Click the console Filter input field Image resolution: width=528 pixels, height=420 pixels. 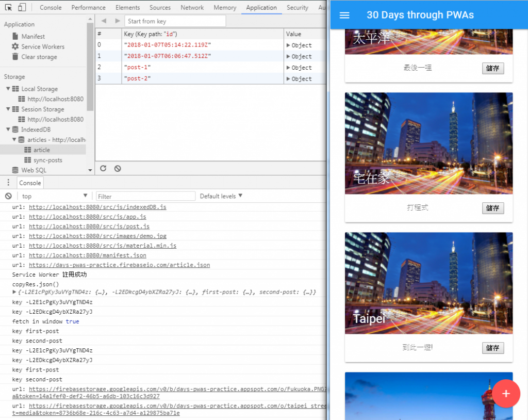pyautogui.click(x=145, y=196)
